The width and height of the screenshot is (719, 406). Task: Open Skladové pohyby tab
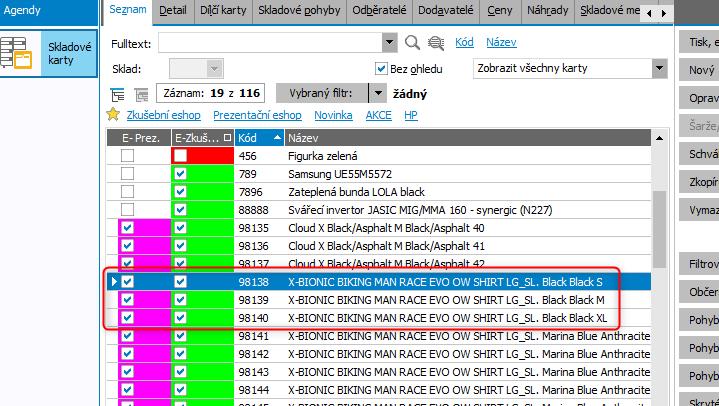(x=299, y=11)
